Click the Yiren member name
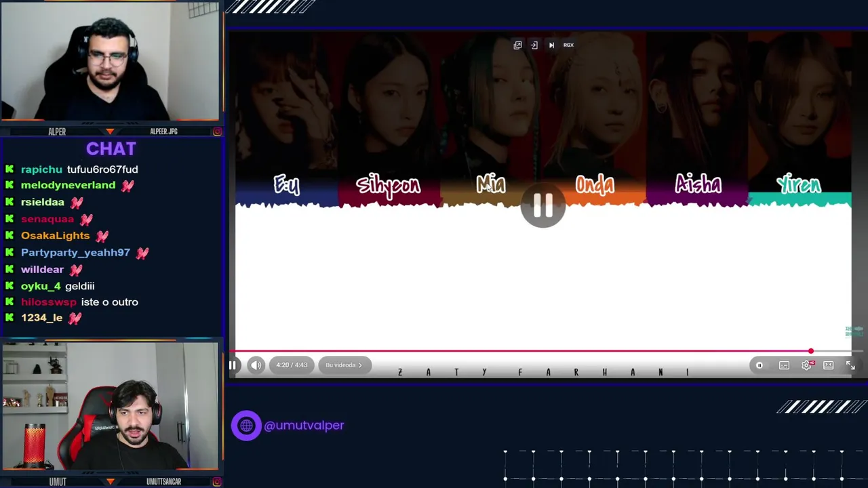868x488 pixels. pos(799,184)
